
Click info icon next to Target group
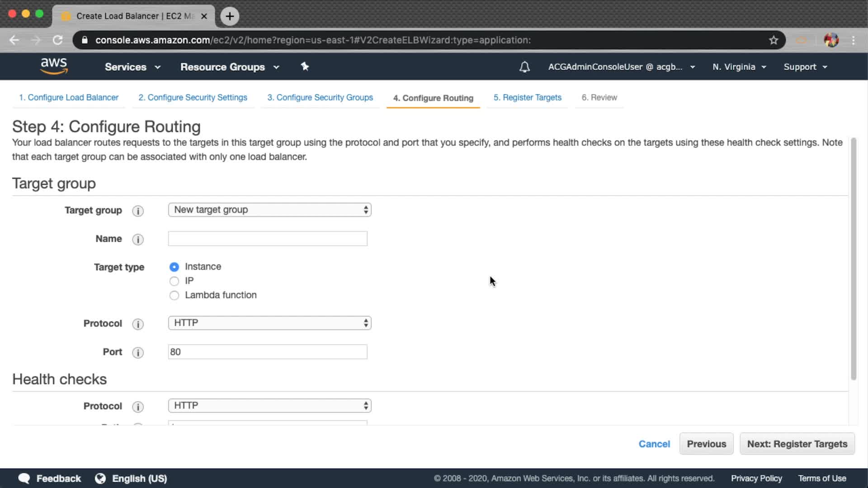(x=138, y=211)
